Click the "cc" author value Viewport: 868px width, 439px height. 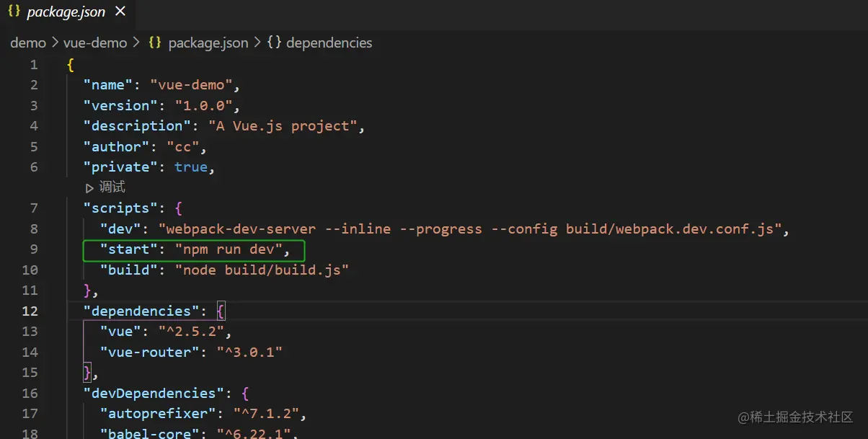pyautogui.click(x=183, y=146)
